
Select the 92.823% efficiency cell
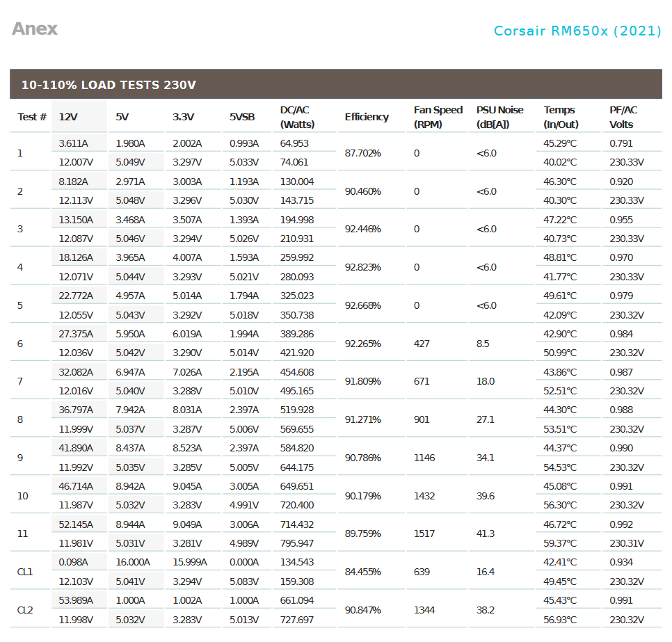[x=362, y=267]
